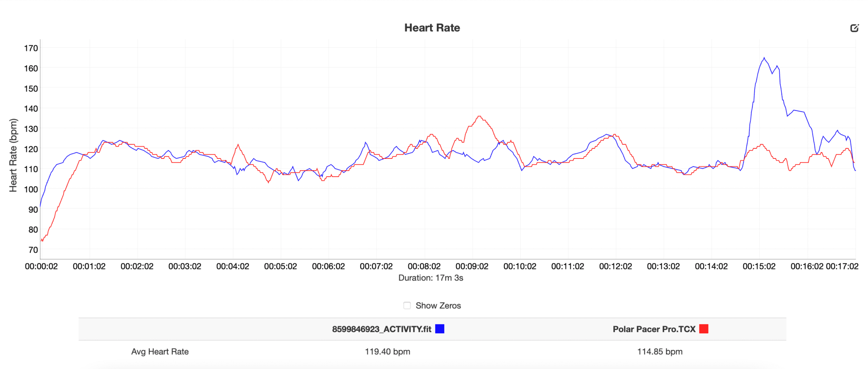This screenshot has width=868, height=369.
Task: Click the 00:10:02 time axis tick
Action: pyautogui.click(x=520, y=266)
